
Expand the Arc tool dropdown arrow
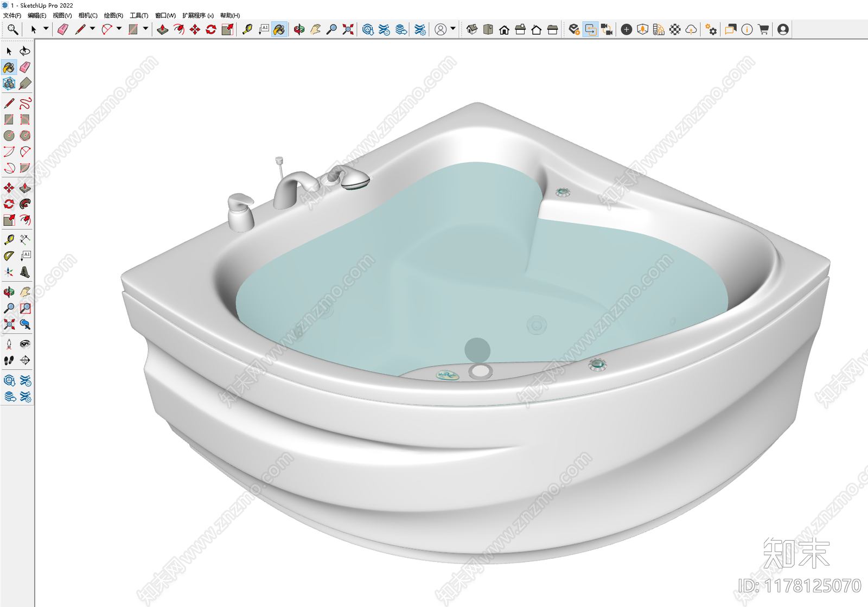pos(119,29)
